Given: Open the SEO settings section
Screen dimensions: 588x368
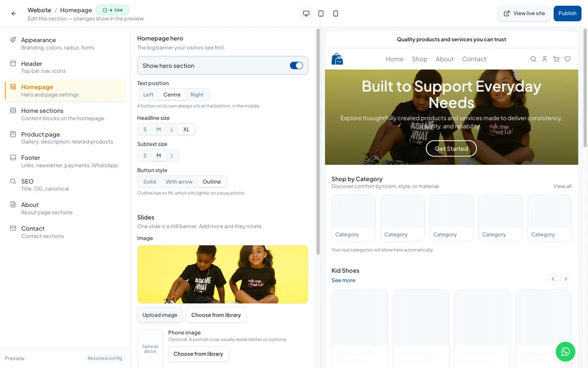Looking at the screenshot, I should (65, 185).
